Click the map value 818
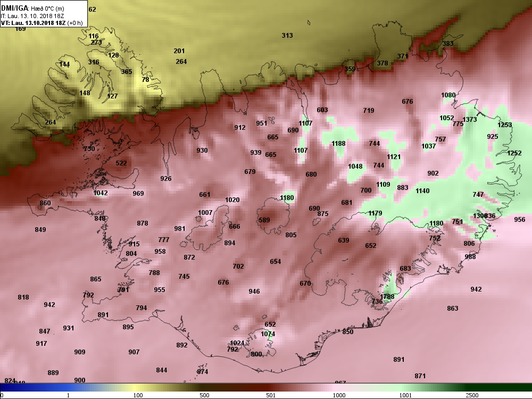 (23, 297)
